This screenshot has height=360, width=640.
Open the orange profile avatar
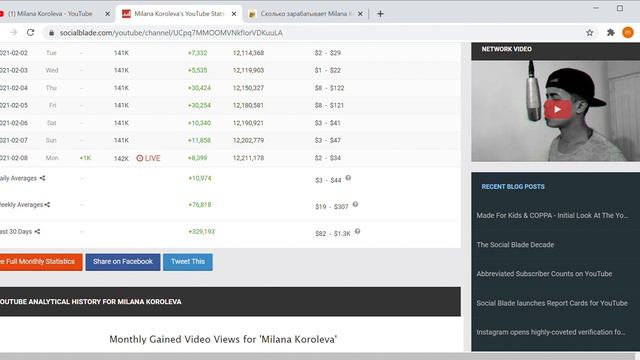pos(628,33)
